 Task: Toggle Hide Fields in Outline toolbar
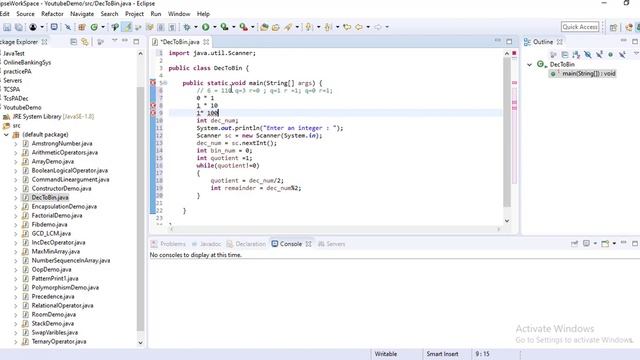tap(587, 54)
